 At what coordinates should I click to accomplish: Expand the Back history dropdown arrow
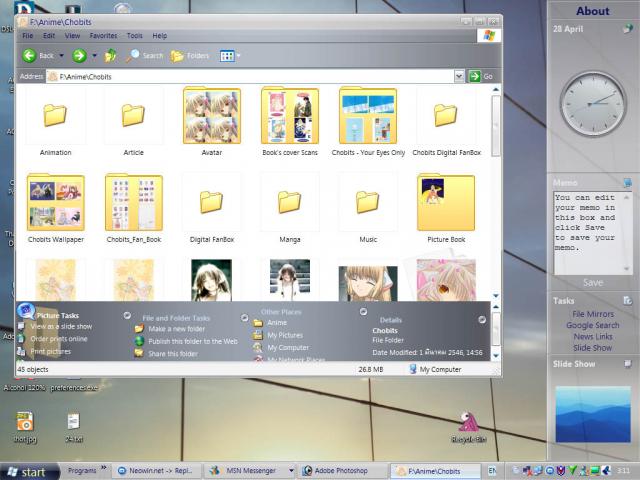[x=62, y=55]
